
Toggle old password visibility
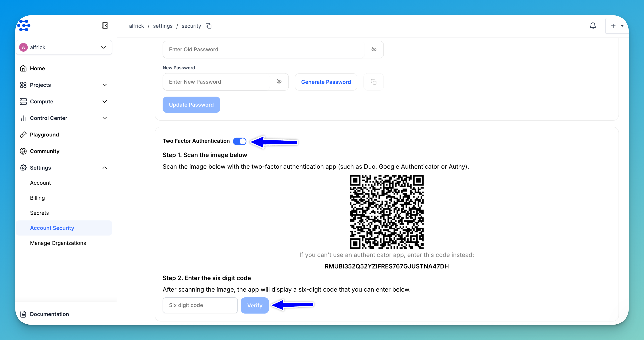click(374, 49)
